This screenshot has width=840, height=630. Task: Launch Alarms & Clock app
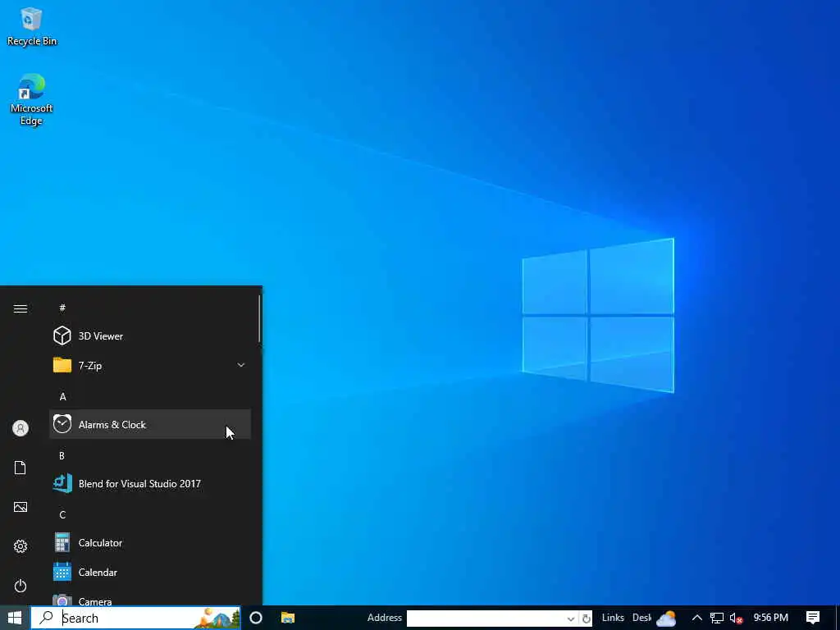coord(150,424)
